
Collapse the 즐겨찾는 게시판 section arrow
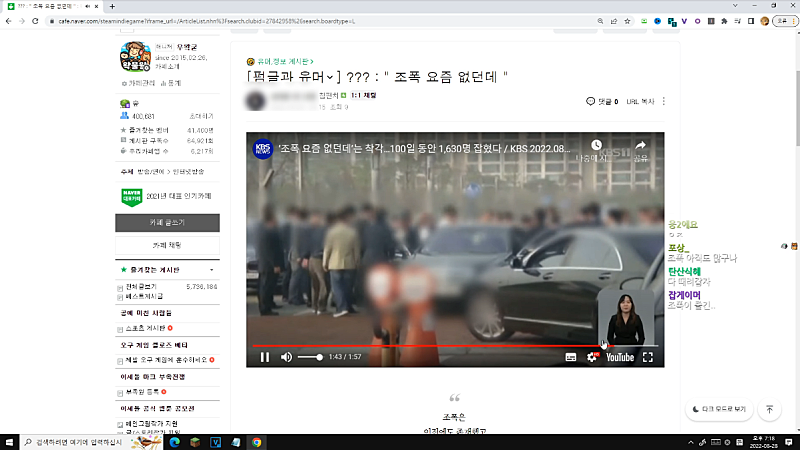tap(212, 270)
